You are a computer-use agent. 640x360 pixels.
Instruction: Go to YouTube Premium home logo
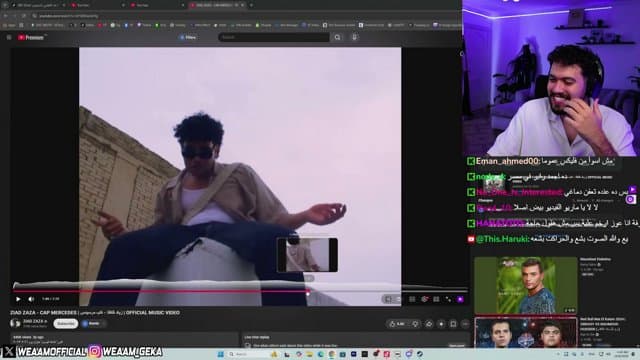click(31, 37)
